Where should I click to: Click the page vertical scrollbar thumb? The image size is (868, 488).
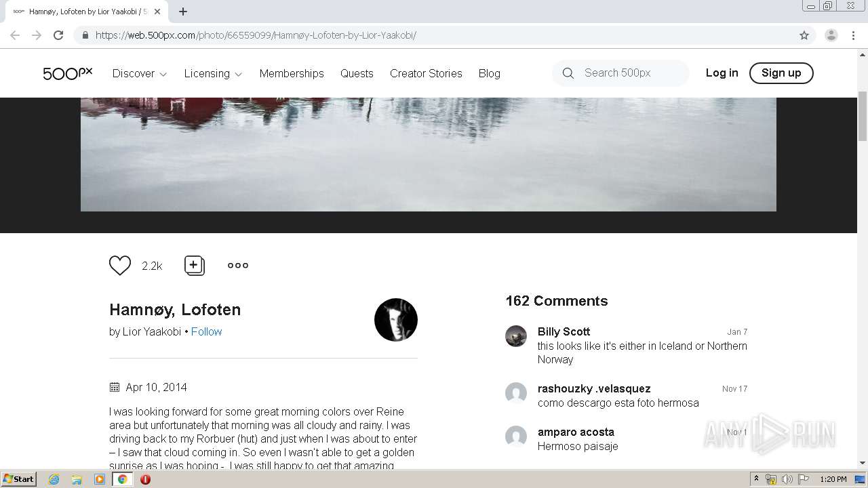pos(863,116)
